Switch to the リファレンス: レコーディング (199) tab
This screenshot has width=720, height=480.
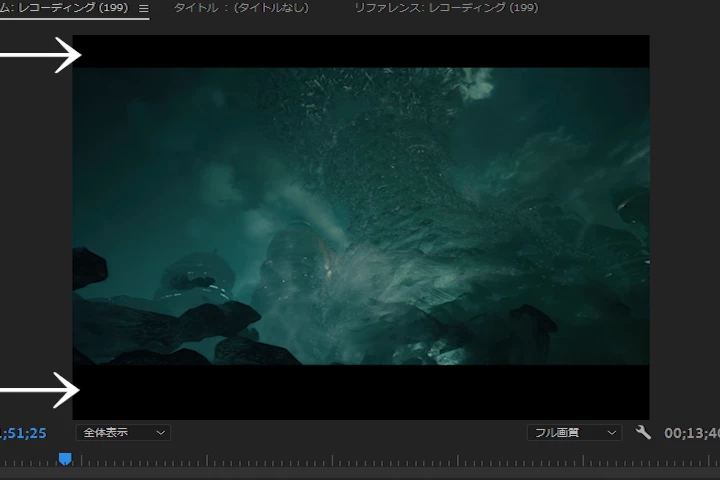coord(446,8)
